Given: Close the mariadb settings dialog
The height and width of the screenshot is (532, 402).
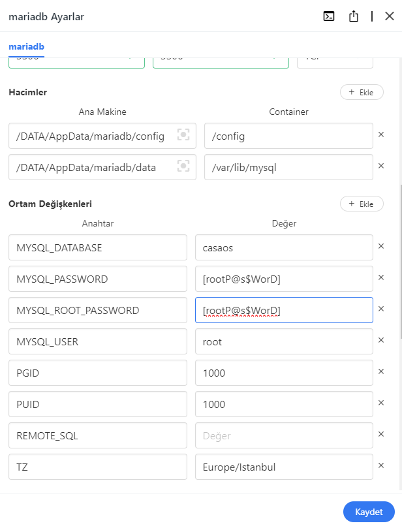Looking at the screenshot, I should tap(390, 16).
